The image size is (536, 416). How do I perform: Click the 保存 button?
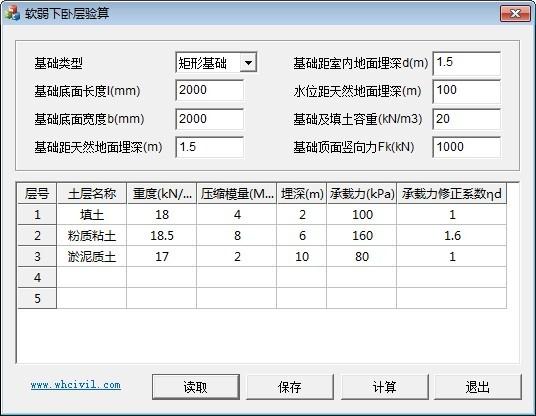(x=290, y=387)
